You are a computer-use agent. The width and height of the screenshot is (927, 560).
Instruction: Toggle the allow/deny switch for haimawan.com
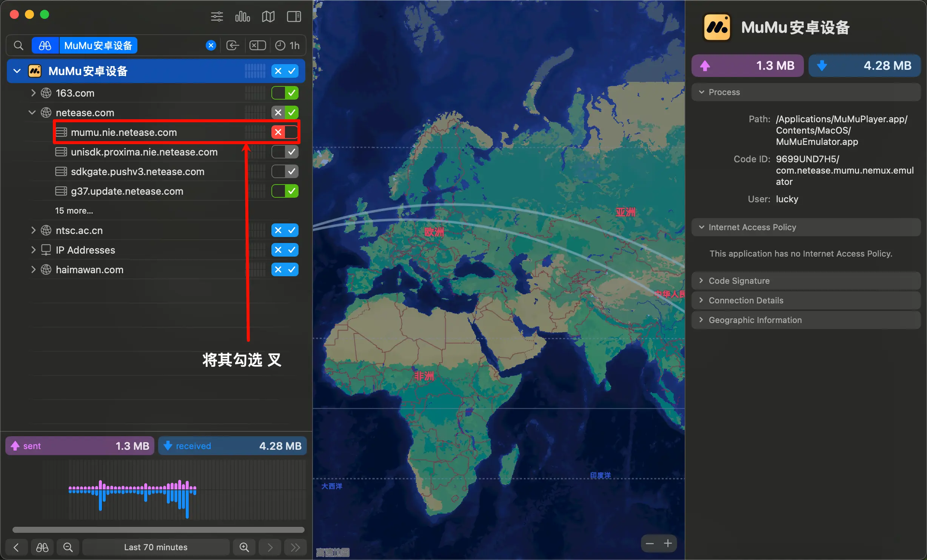click(285, 269)
